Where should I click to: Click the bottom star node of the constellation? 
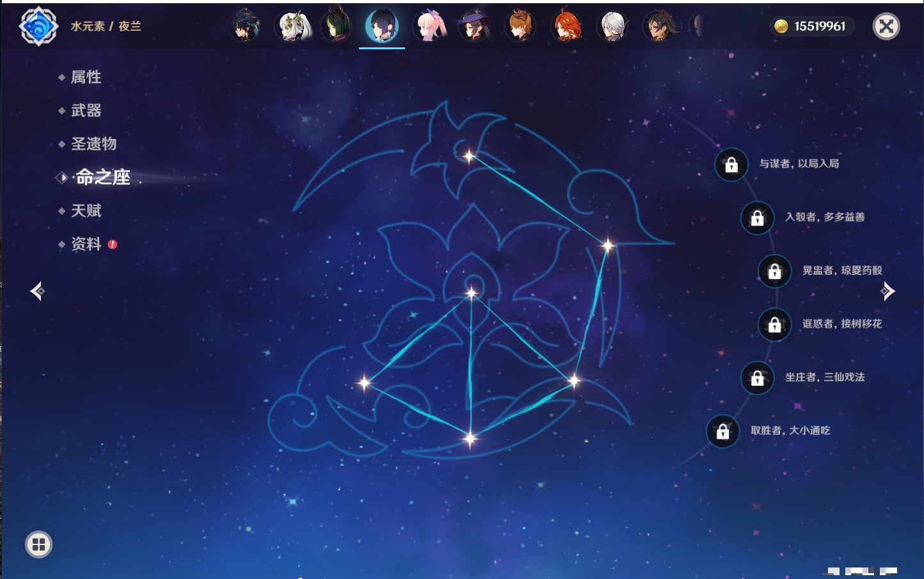point(470,438)
